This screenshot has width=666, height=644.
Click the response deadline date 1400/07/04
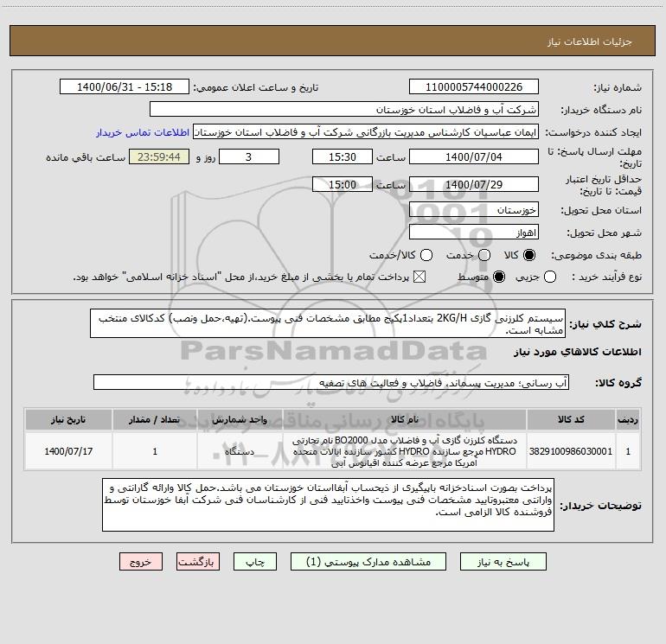(x=474, y=156)
